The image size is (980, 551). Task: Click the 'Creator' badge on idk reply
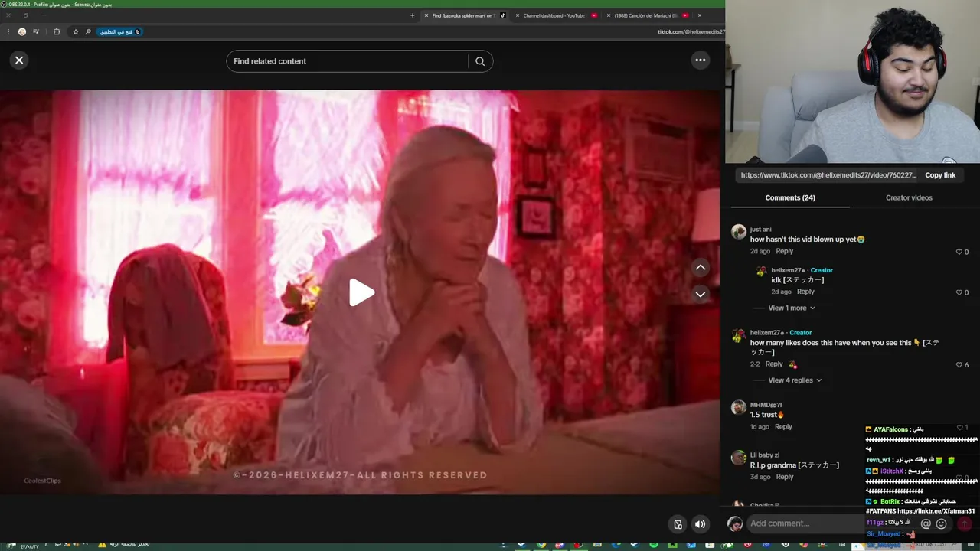(822, 270)
